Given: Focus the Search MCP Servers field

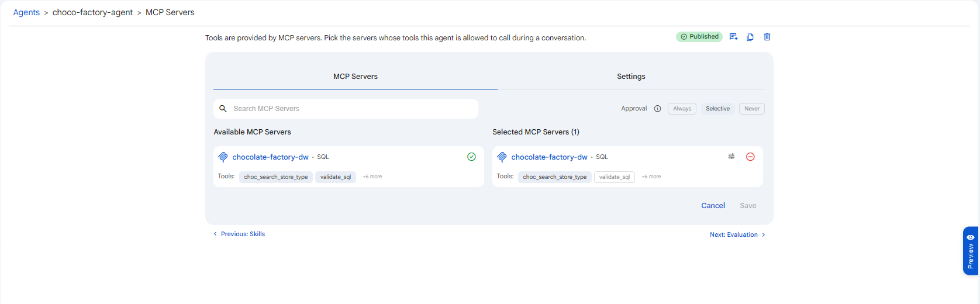Looking at the screenshot, I should click(346, 109).
